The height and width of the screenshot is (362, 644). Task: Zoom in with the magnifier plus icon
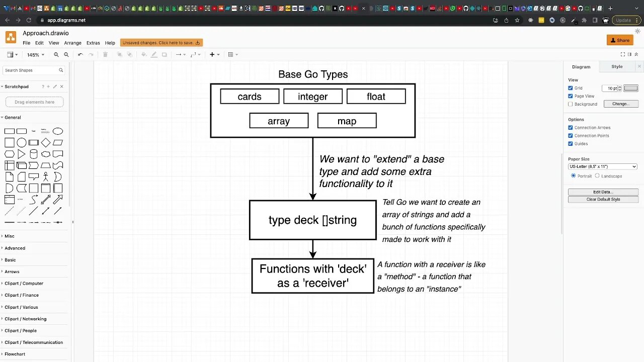click(56, 55)
